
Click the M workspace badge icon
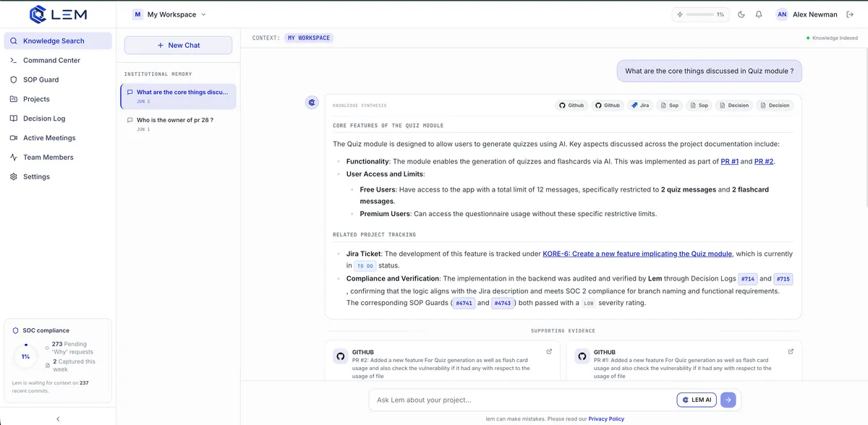(137, 14)
